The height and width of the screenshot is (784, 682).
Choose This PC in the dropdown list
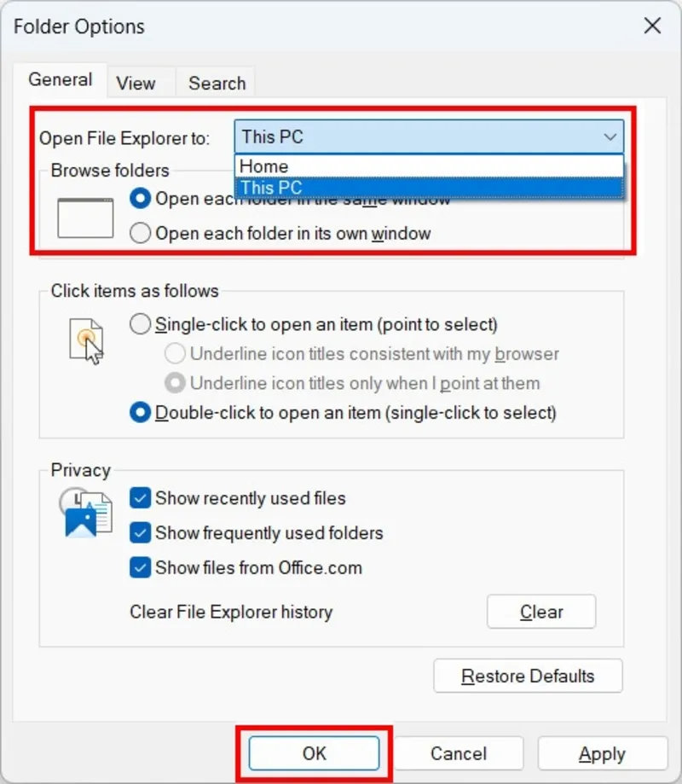[429, 188]
